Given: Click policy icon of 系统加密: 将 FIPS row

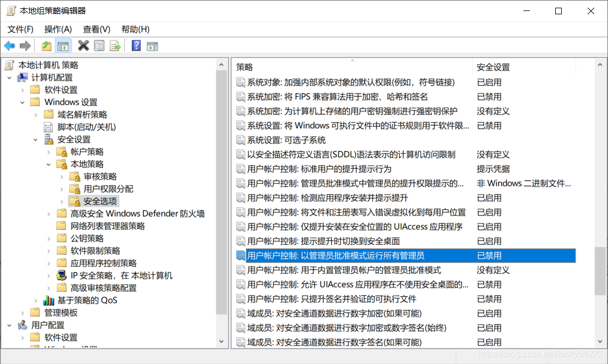Looking at the screenshot, I should click(240, 97).
